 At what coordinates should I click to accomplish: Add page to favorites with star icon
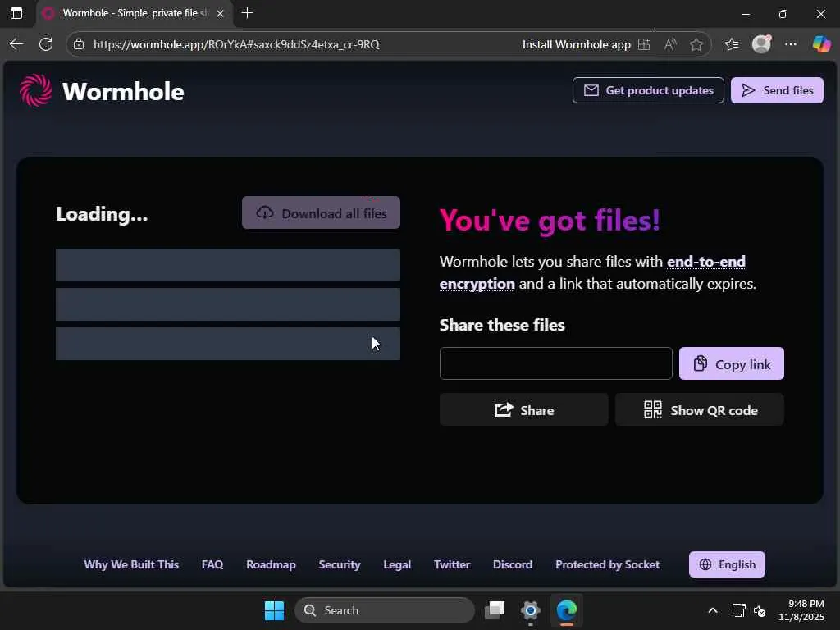696,44
